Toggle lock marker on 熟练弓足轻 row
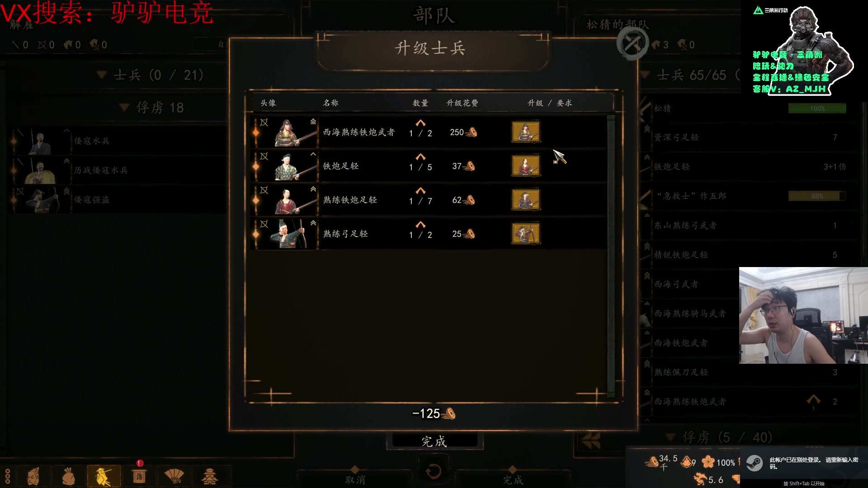Image resolution: width=868 pixels, height=488 pixels. point(264,224)
